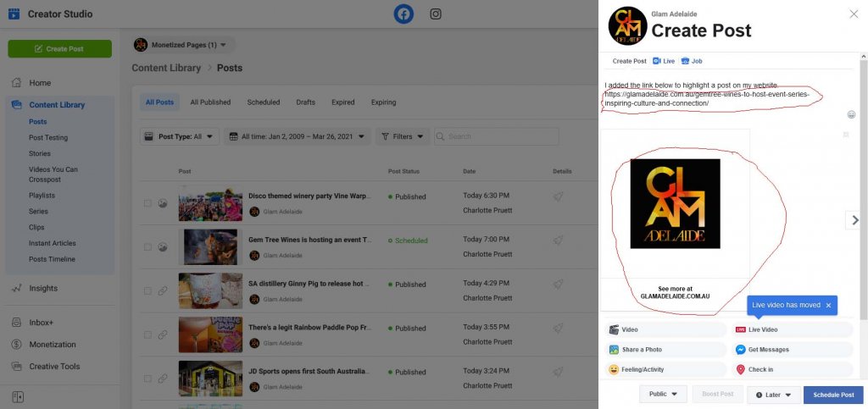Viewport: 868px width, 409px height.
Task: Choose the Feeling/Activity option
Action: click(x=665, y=369)
